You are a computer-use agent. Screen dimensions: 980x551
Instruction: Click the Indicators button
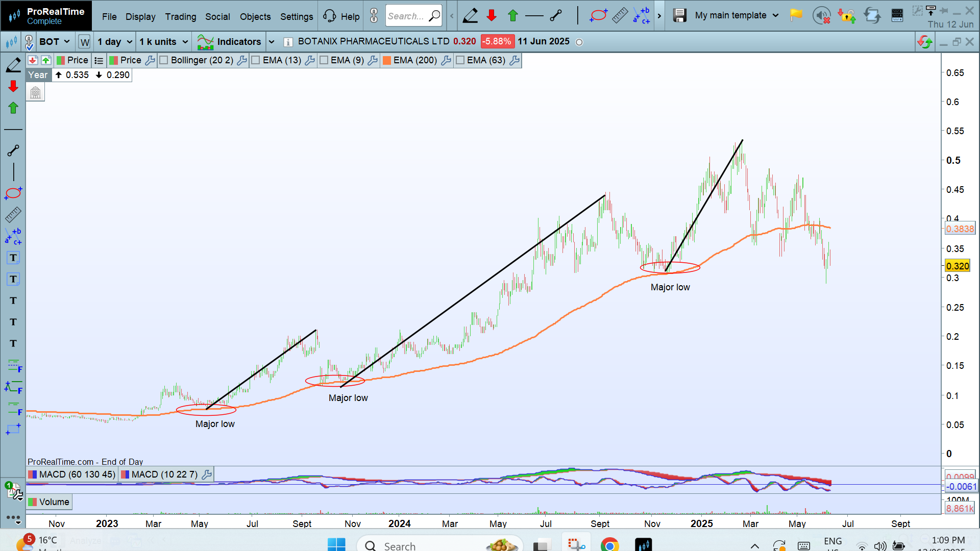pos(229,42)
